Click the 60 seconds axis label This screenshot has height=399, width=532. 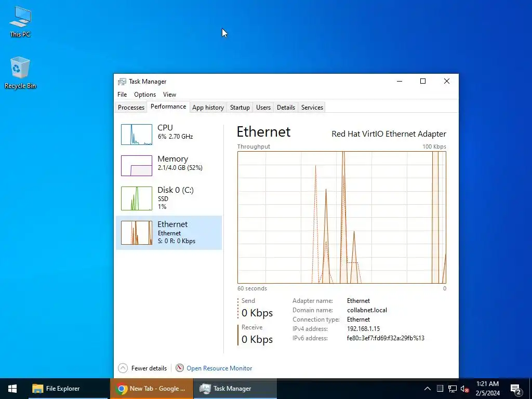coord(252,288)
